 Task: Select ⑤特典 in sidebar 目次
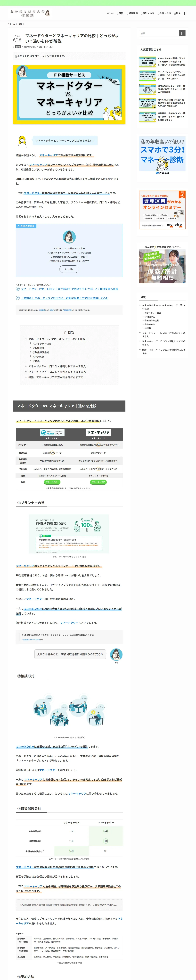pyautogui.click(x=148, y=328)
